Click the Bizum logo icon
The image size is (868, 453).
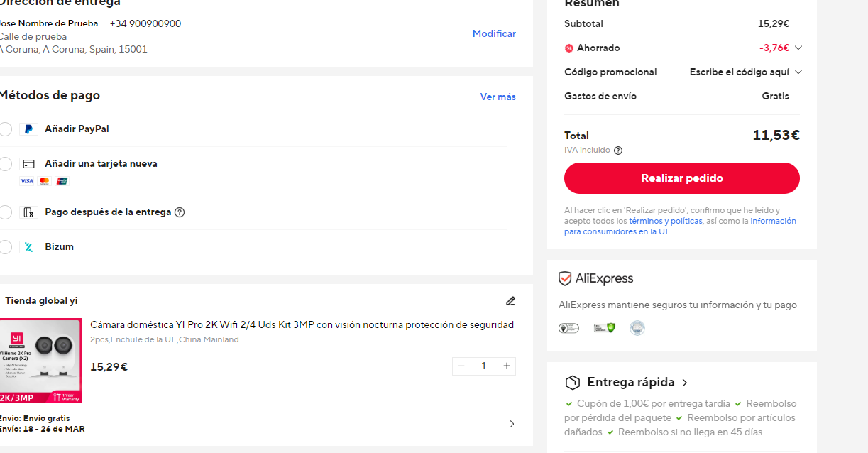coord(28,246)
